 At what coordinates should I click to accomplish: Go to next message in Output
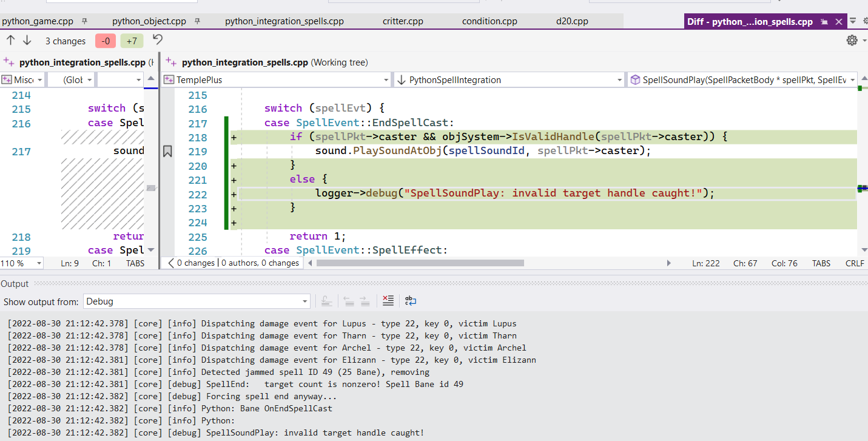coord(365,301)
